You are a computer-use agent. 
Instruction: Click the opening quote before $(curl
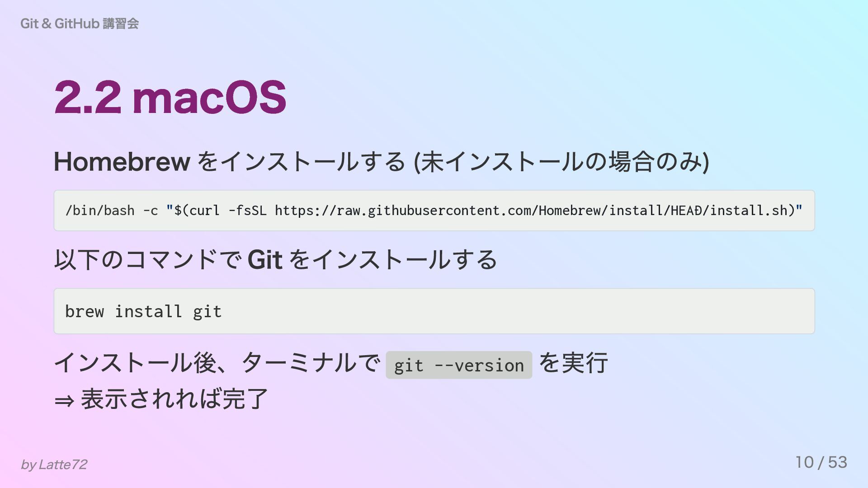pos(170,209)
